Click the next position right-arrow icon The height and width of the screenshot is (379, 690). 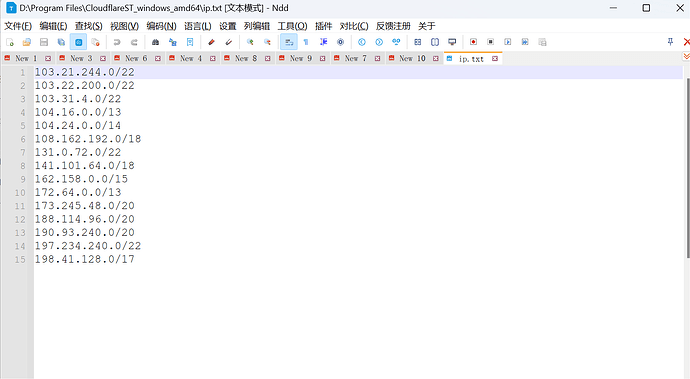pyautogui.click(x=379, y=42)
